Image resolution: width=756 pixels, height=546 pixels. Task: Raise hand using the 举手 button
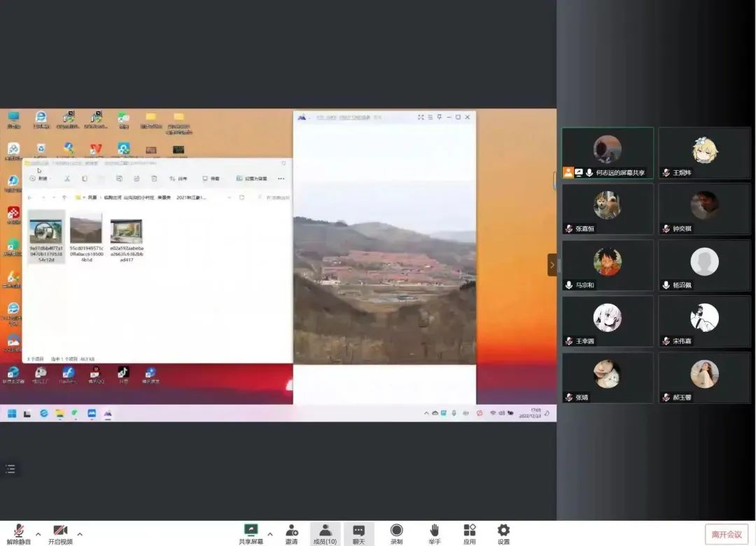tap(434, 533)
